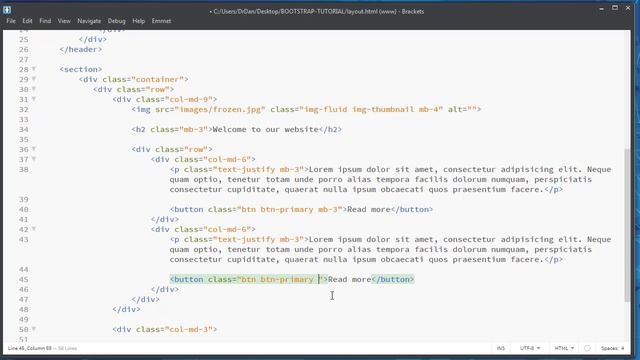Collapse the col-md-3 div on line 50
This screenshot has width=640, height=360.
(x=34, y=329)
